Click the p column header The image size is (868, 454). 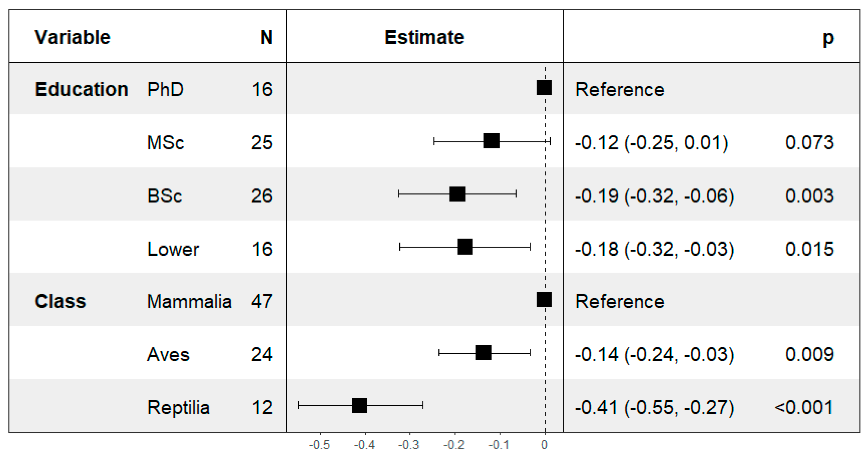tap(828, 38)
